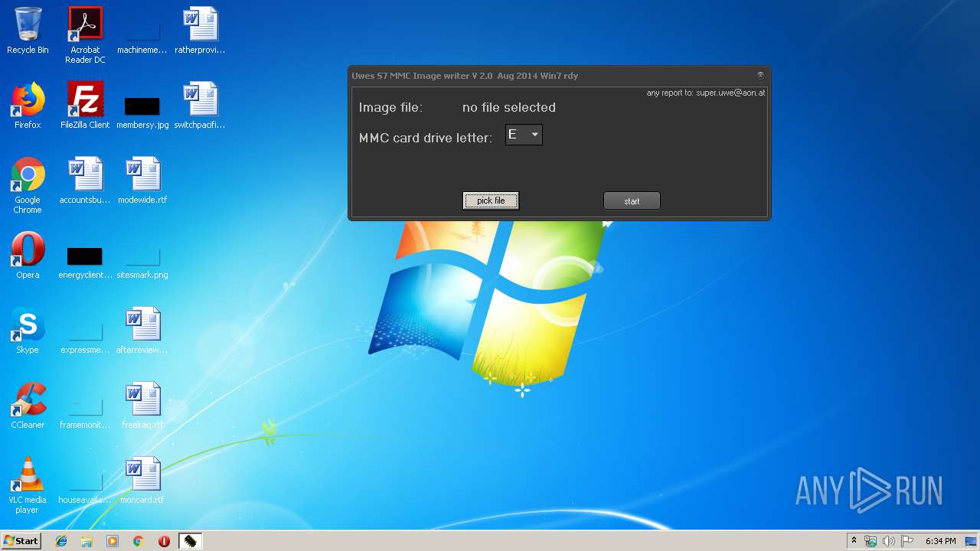Click the Show desktop button

pyautogui.click(x=972, y=541)
